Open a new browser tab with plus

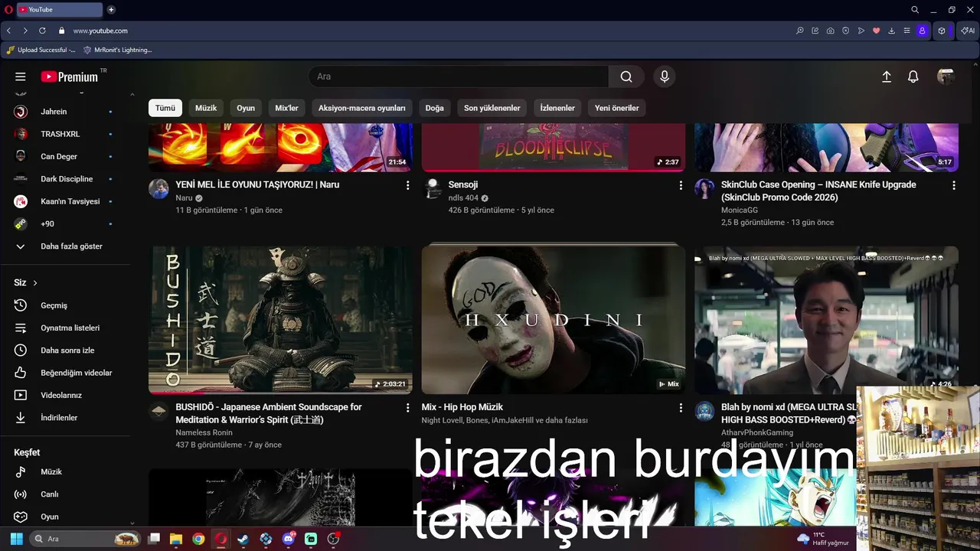click(111, 10)
